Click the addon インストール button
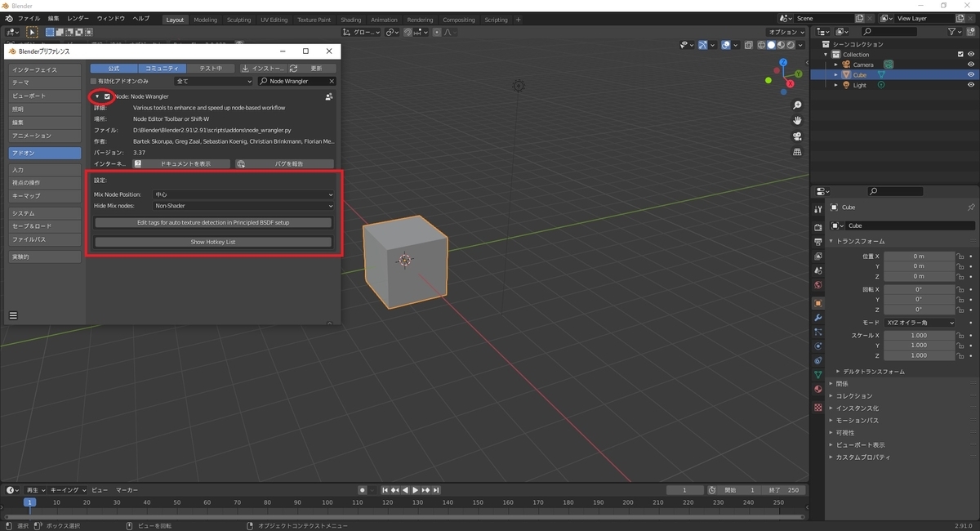The width and height of the screenshot is (980, 531). click(262, 69)
